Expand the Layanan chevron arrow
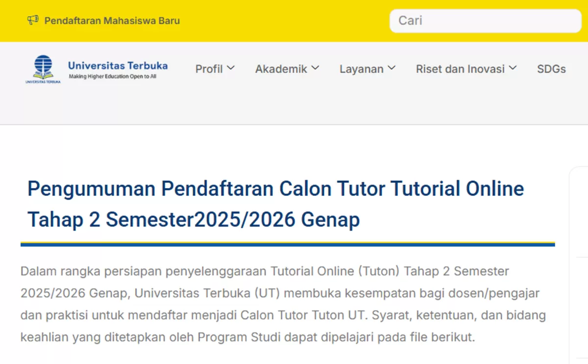Image resolution: width=588 pixels, height=364 pixels. click(392, 68)
